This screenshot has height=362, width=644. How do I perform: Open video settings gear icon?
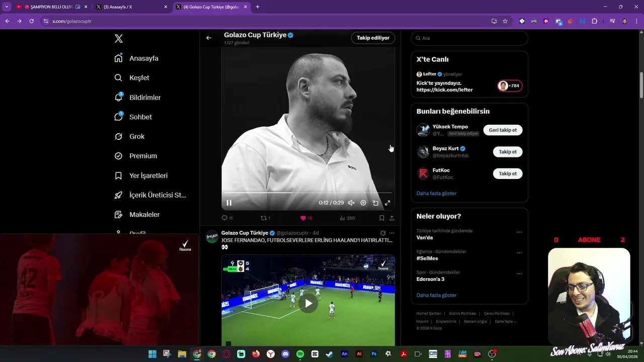tap(363, 203)
